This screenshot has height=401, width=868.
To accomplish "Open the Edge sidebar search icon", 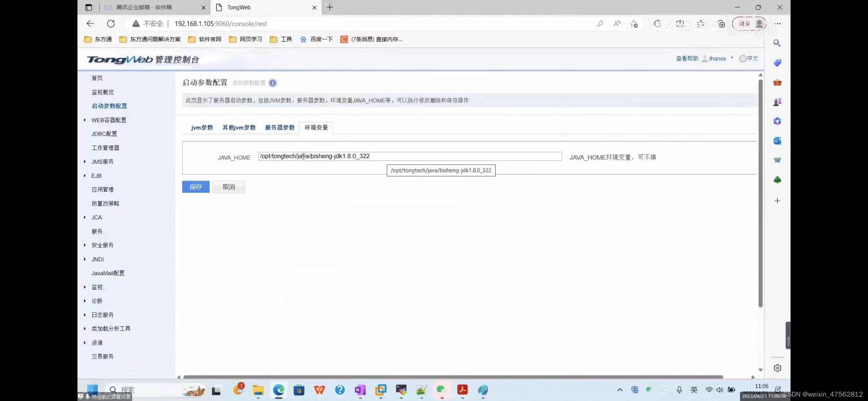I will [777, 43].
